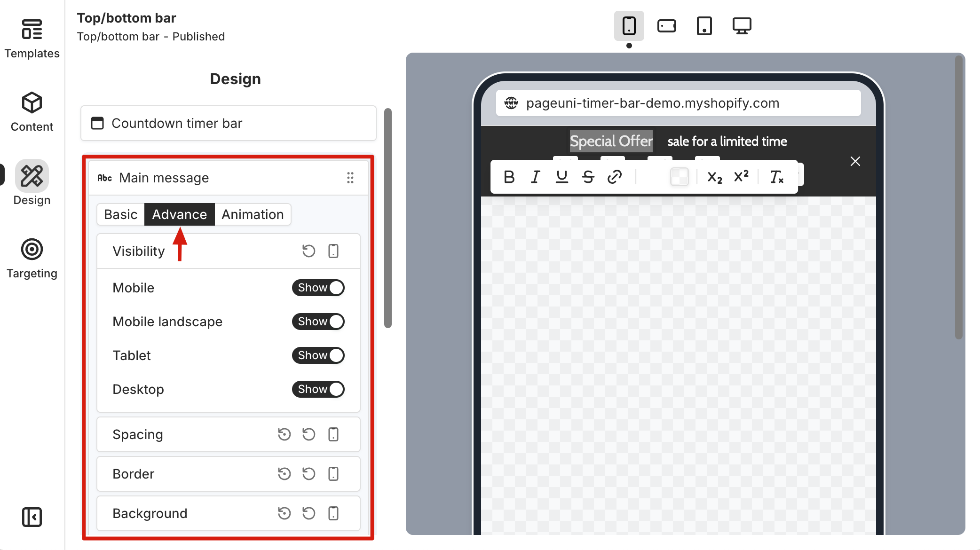Click the Visibility device icon
980x550 pixels.
[x=333, y=251]
